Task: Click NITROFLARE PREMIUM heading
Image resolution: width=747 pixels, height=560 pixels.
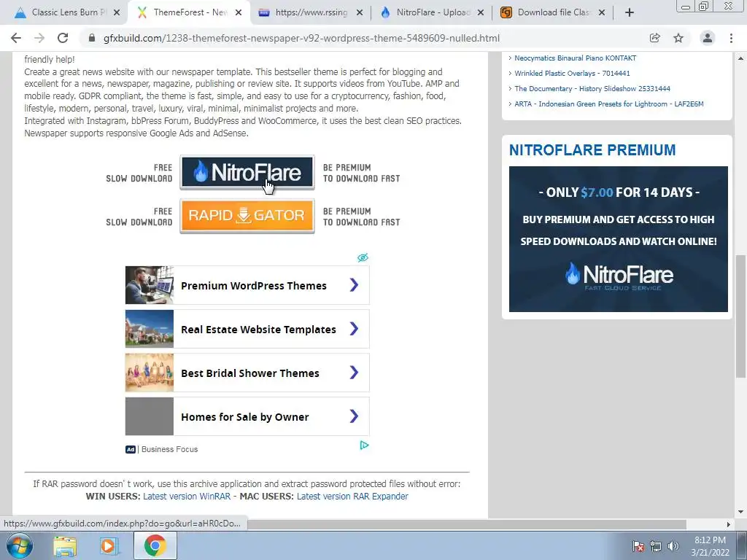Action: click(592, 150)
